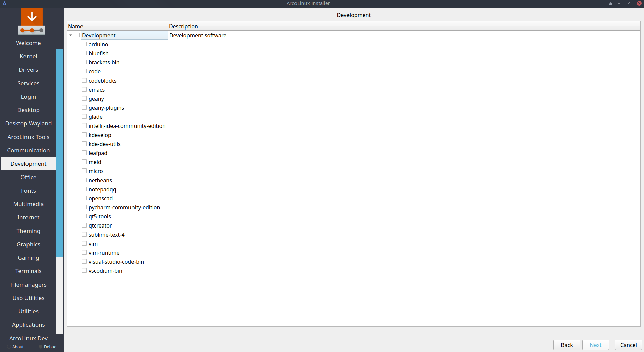Open the Desktop Wayland sidebar step
The image size is (644, 352).
pyautogui.click(x=29, y=123)
